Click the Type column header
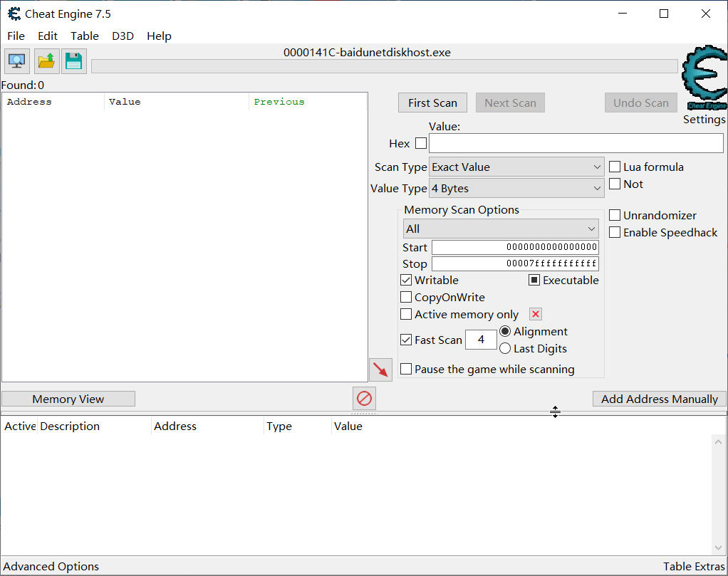 (x=297, y=426)
